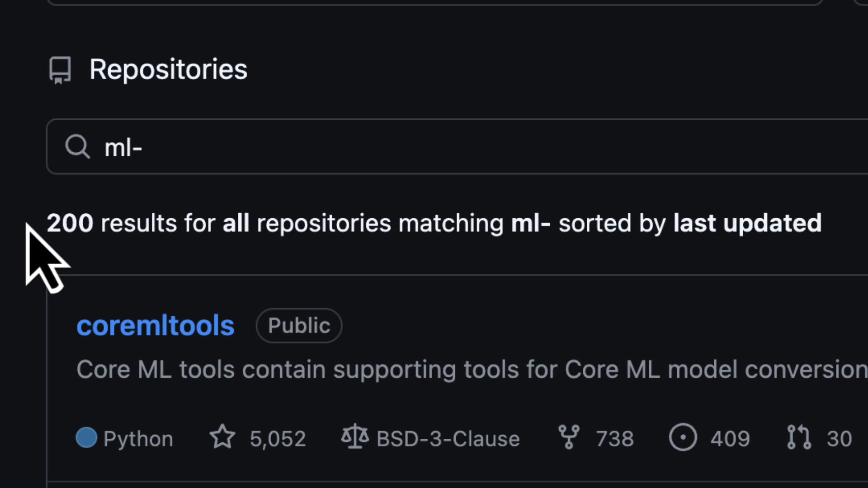868x488 pixels.
Task: Click the Python language color indicator
Action: 86,437
